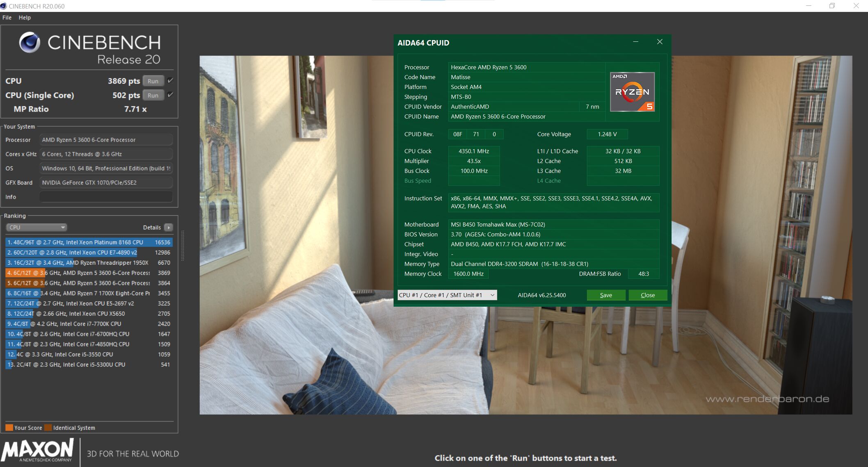Click the orange Your Score legend swatch
This screenshot has width=868, height=467.
click(x=9, y=428)
